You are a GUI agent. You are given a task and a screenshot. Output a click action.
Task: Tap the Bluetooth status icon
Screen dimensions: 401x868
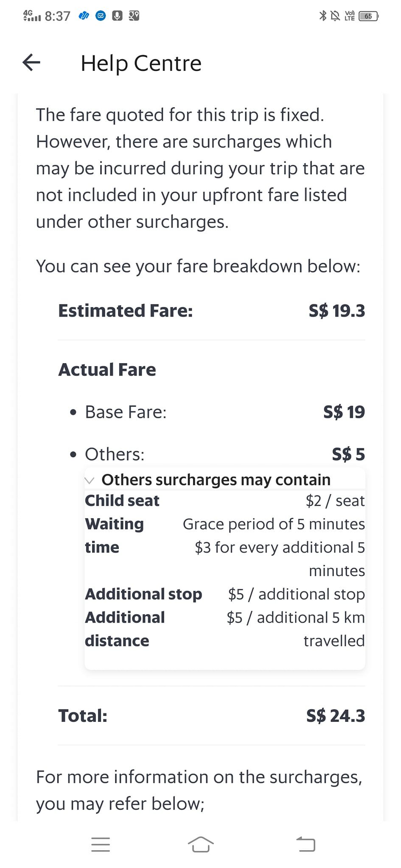(323, 16)
